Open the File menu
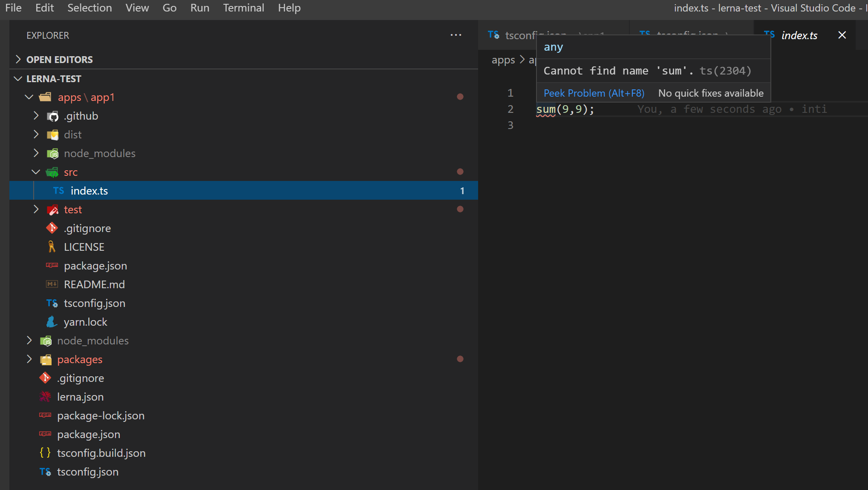 [13, 8]
